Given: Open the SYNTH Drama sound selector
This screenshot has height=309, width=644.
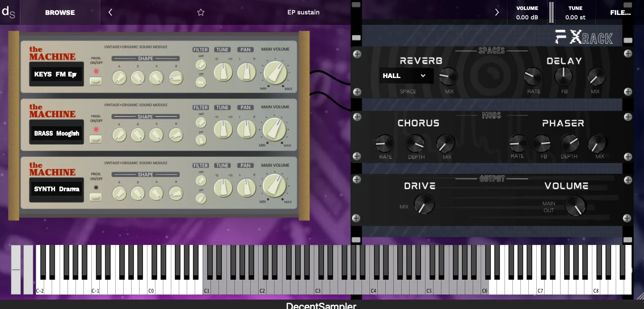Looking at the screenshot, I should [56, 189].
